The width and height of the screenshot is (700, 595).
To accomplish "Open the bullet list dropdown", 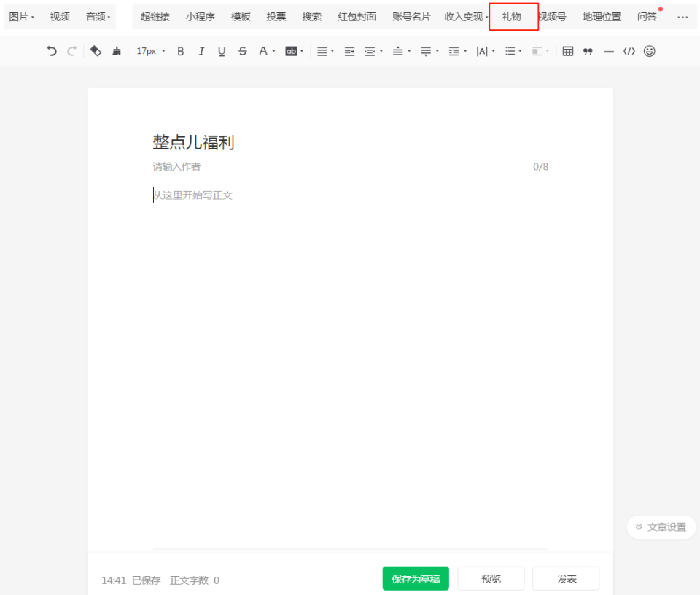I will [513, 51].
